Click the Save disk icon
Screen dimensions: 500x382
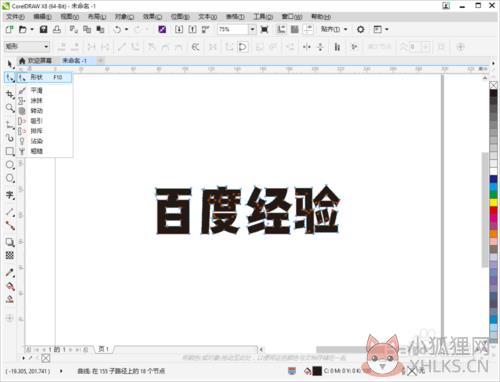click(43, 29)
